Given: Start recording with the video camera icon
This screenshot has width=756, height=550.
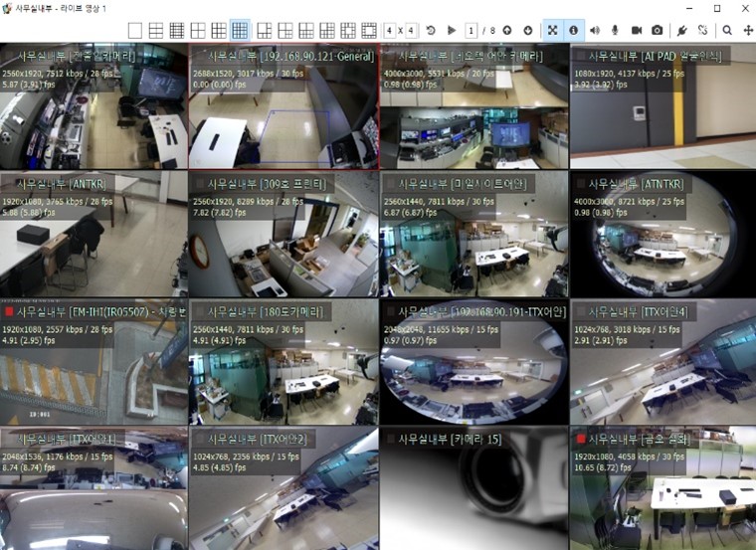Looking at the screenshot, I should click(637, 31).
